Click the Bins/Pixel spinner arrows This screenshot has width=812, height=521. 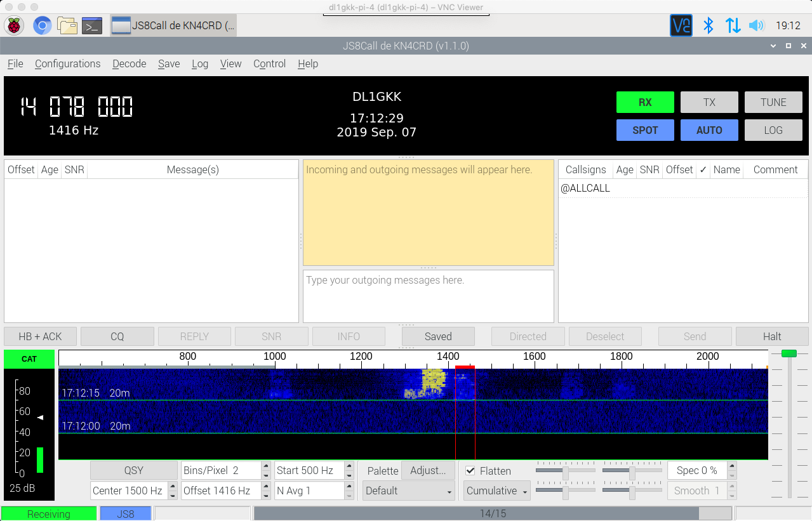click(x=265, y=470)
